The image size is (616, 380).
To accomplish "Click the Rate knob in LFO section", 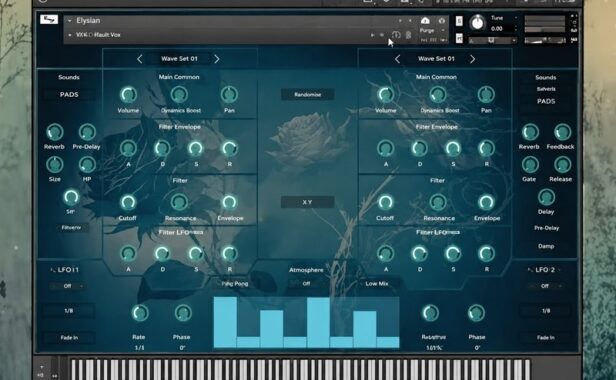I will [139, 313].
